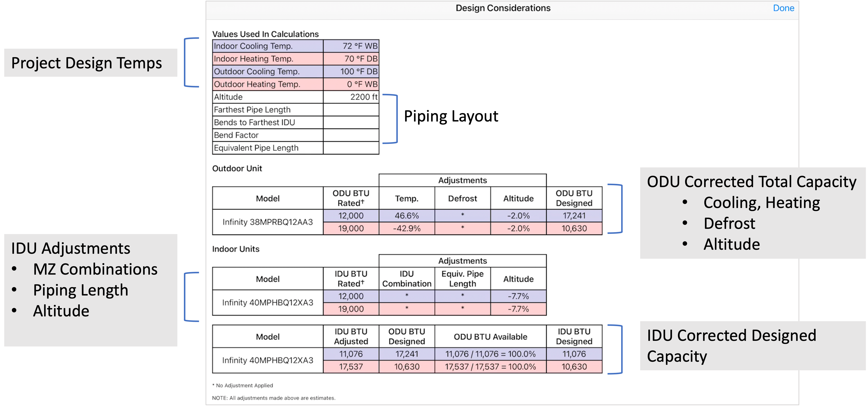Image resolution: width=868 pixels, height=406 pixels.
Task: Click the 'Indoor Units' section heading
Action: tap(236, 249)
